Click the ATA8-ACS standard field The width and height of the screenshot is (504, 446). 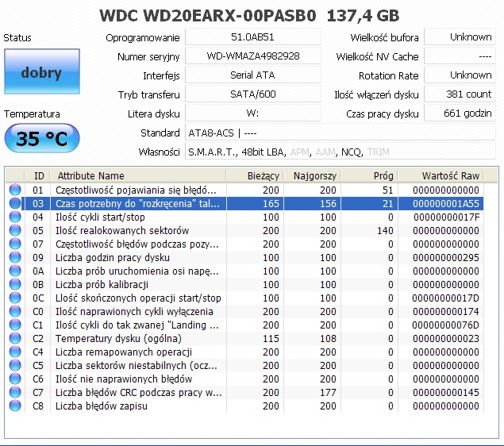[x=340, y=133]
